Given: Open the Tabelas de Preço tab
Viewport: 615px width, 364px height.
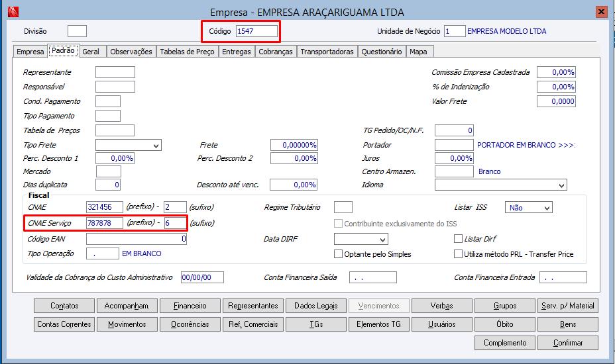Looking at the screenshot, I should 187,52.
